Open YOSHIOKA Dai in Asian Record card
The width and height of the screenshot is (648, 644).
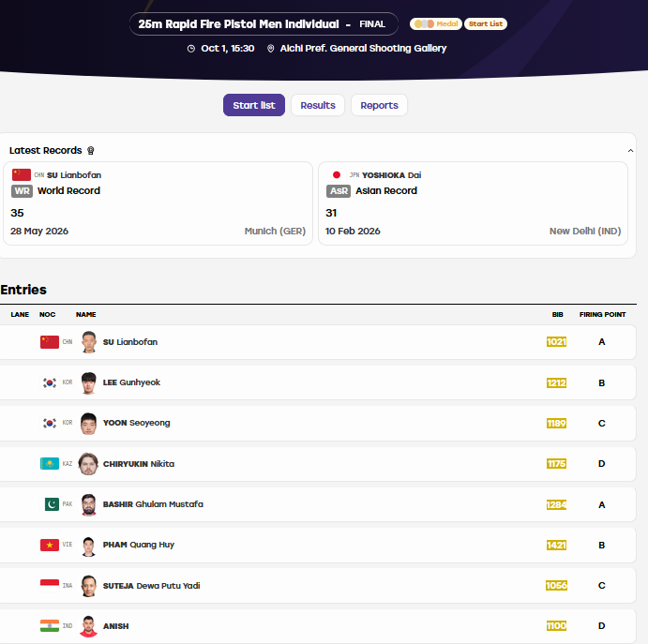click(x=391, y=175)
